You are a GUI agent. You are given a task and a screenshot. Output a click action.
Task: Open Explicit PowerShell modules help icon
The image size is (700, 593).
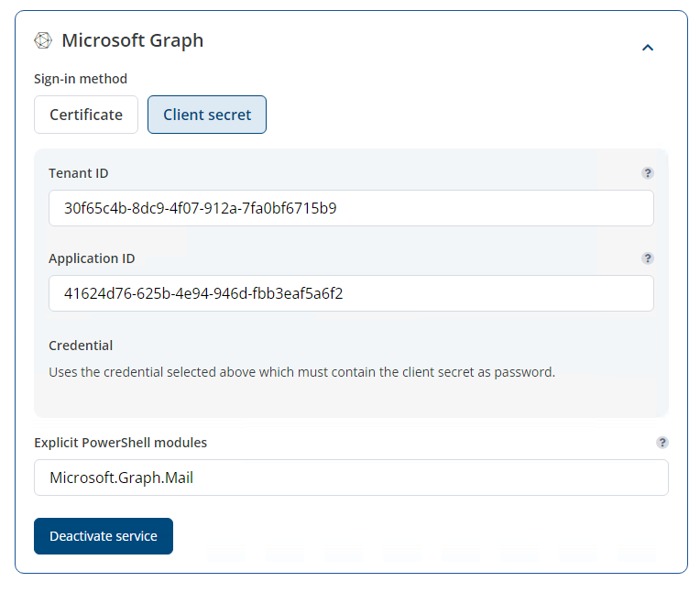point(662,443)
